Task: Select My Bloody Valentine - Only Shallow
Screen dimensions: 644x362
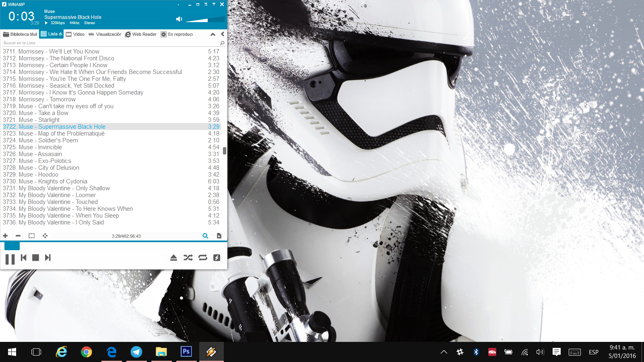Action: click(x=111, y=188)
